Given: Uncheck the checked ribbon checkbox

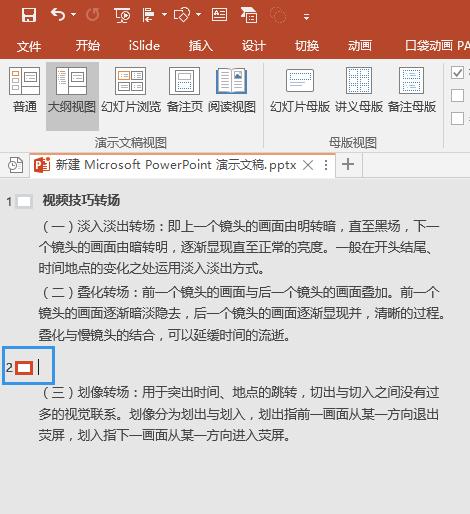Looking at the screenshot, I should tap(457, 72).
